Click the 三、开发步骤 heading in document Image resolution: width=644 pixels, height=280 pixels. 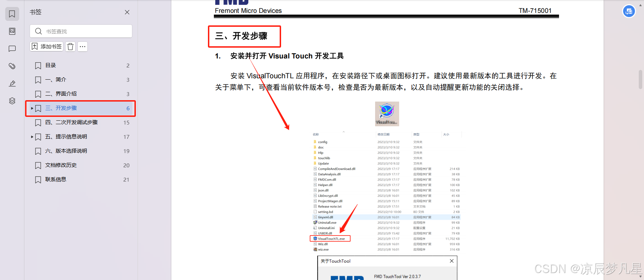click(x=241, y=36)
